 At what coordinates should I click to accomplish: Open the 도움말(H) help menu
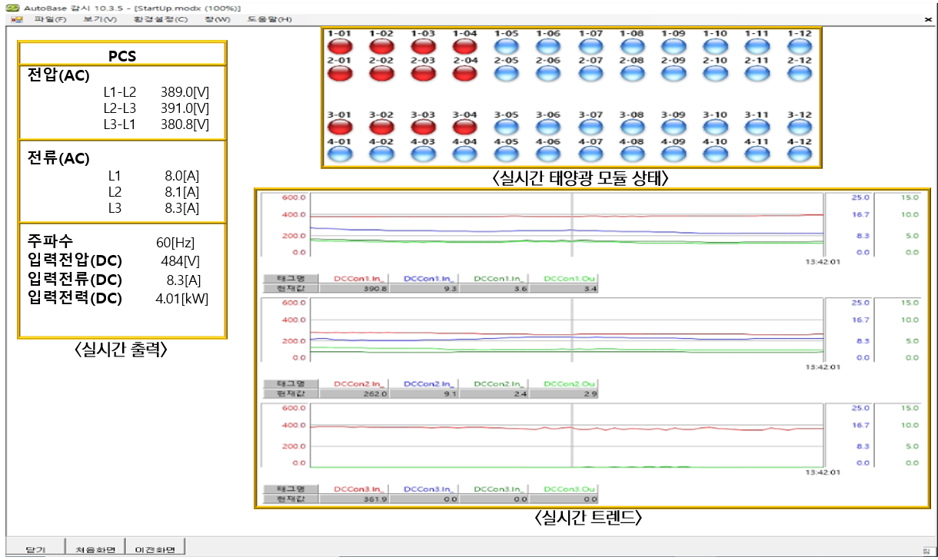[x=269, y=19]
